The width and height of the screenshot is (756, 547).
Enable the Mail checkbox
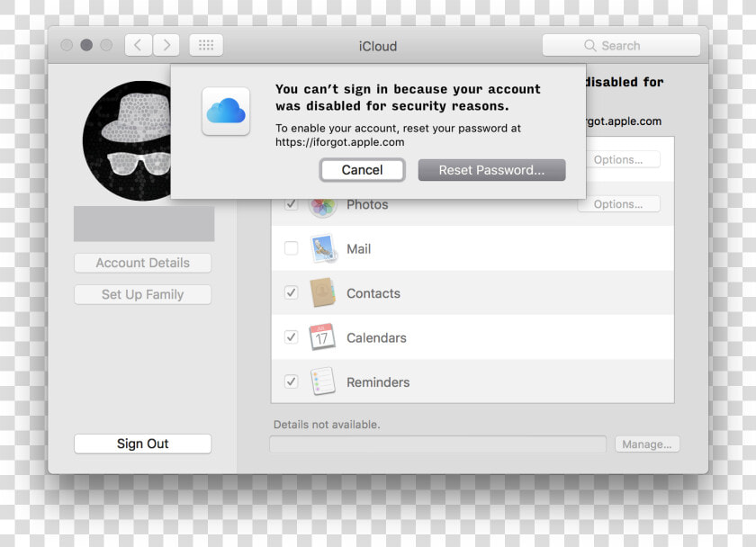(292, 248)
